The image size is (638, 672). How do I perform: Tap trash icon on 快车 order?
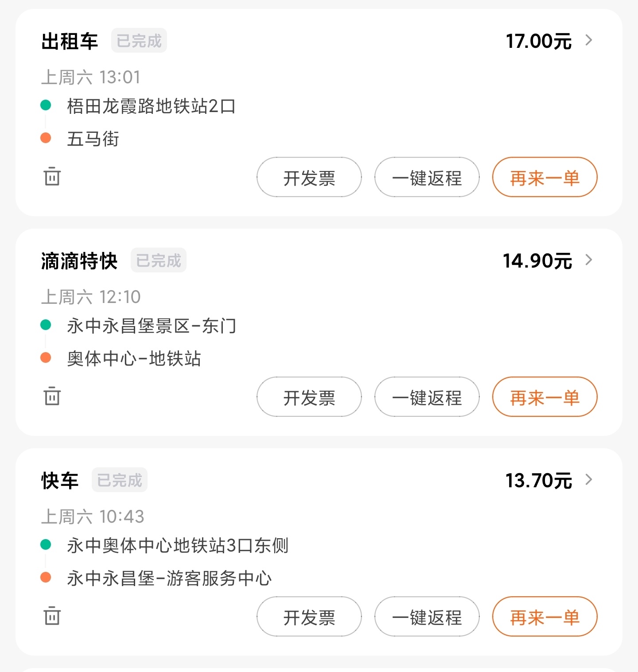pyautogui.click(x=52, y=616)
